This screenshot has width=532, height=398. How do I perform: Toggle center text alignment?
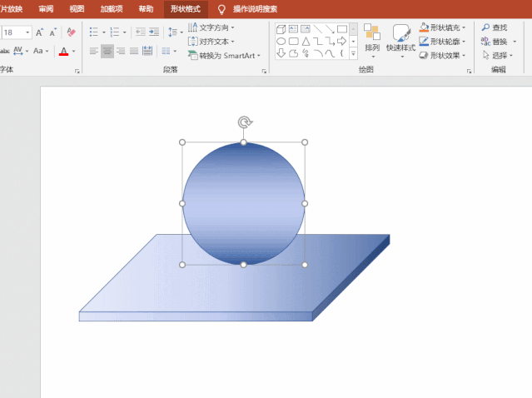(107, 52)
